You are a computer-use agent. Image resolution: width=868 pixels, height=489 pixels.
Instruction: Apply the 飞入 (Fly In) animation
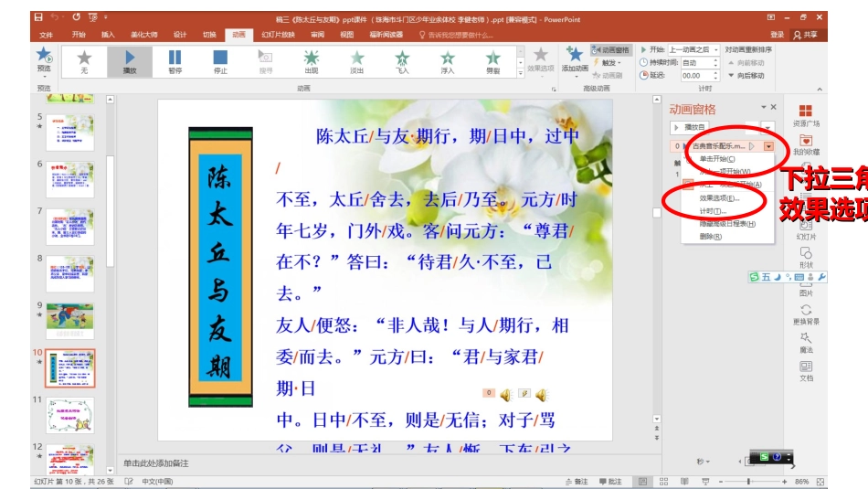pos(402,61)
